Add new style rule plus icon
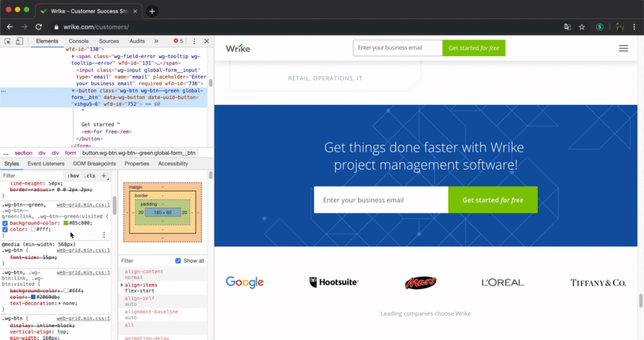This screenshot has height=340, width=644. tap(104, 175)
